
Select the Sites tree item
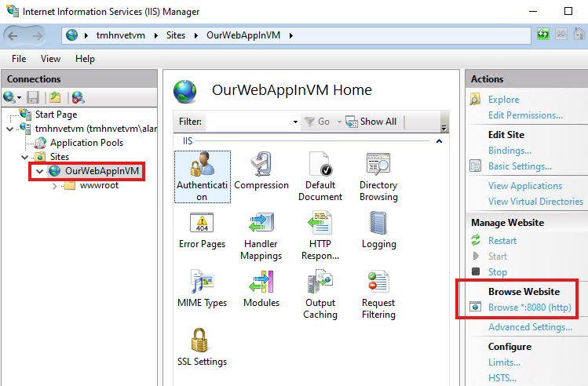[x=60, y=157]
